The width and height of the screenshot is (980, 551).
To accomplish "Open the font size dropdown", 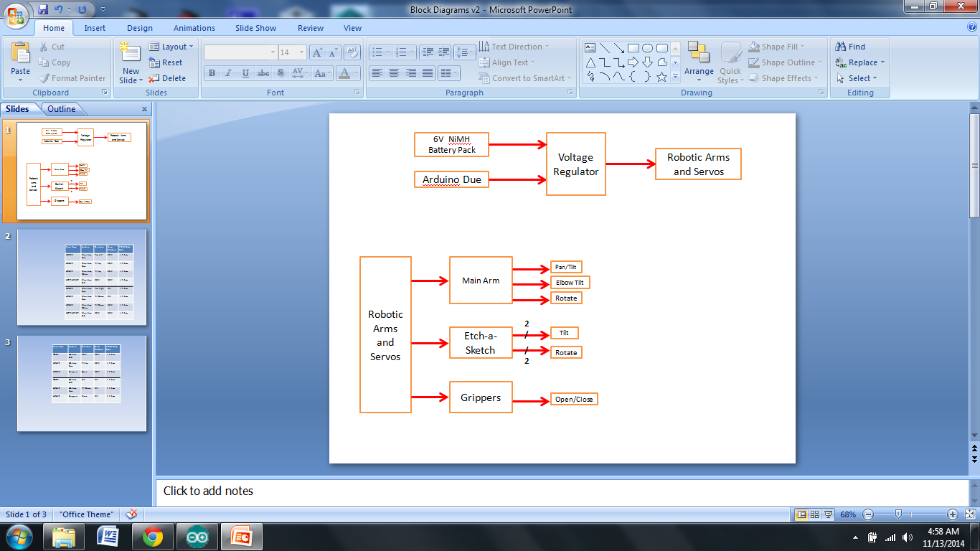I will point(301,52).
